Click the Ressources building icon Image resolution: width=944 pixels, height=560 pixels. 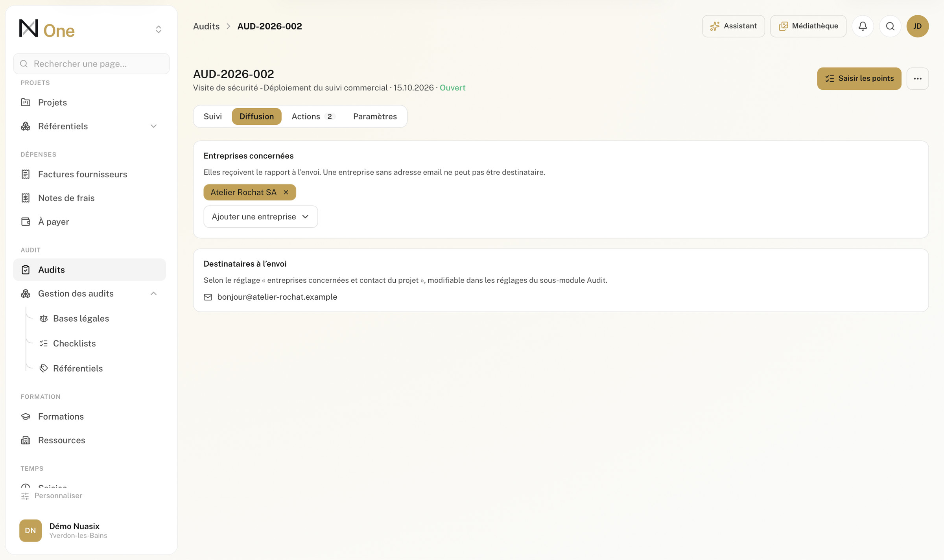26,440
